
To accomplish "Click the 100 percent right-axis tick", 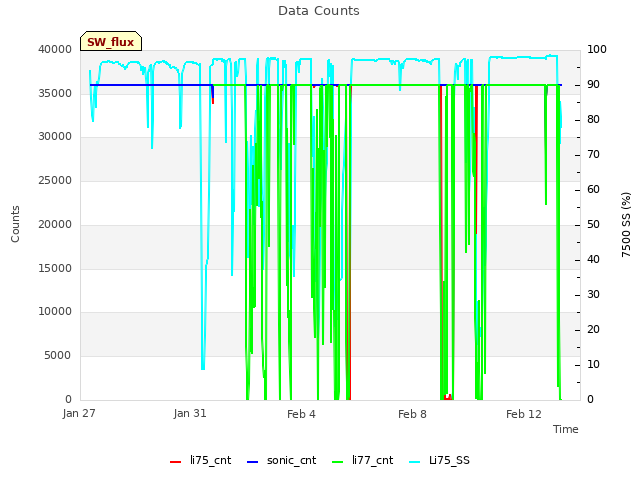I will pos(597,49).
